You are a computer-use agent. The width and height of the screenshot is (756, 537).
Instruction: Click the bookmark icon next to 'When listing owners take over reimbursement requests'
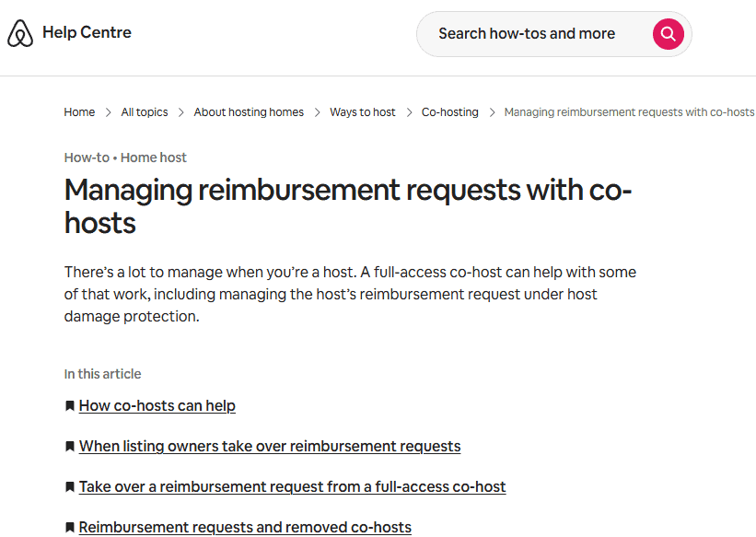pyautogui.click(x=69, y=446)
